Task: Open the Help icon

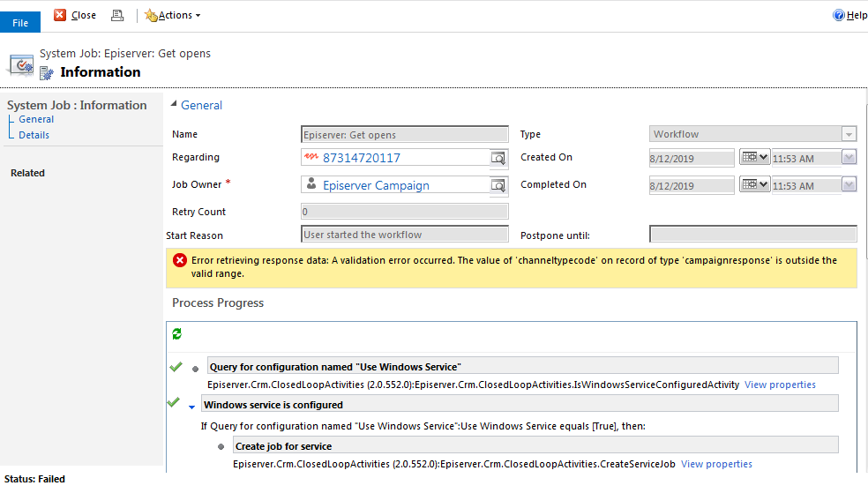Action: click(838, 15)
